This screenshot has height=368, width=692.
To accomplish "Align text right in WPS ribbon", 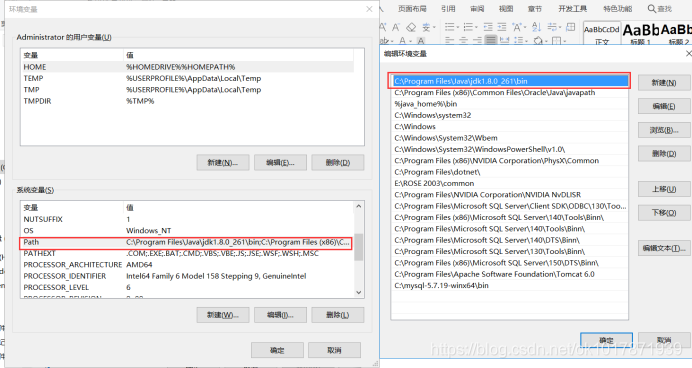I will 477,40.
